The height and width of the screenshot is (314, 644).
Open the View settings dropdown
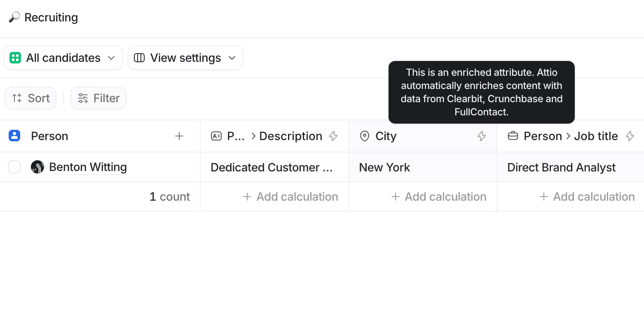click(185, 58)
